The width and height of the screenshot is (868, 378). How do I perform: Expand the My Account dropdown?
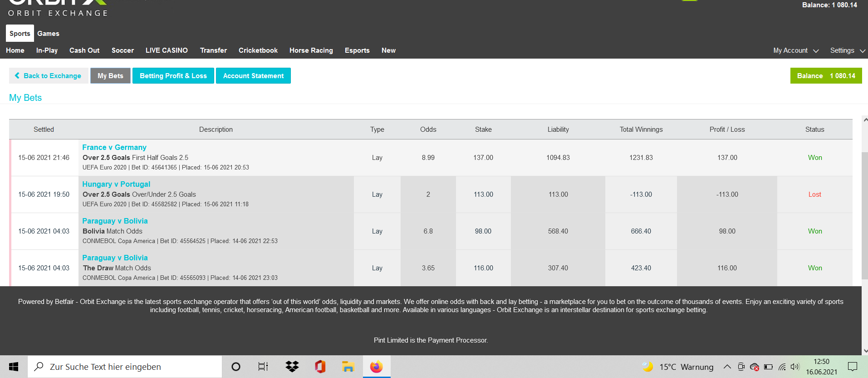pos(796,50)
